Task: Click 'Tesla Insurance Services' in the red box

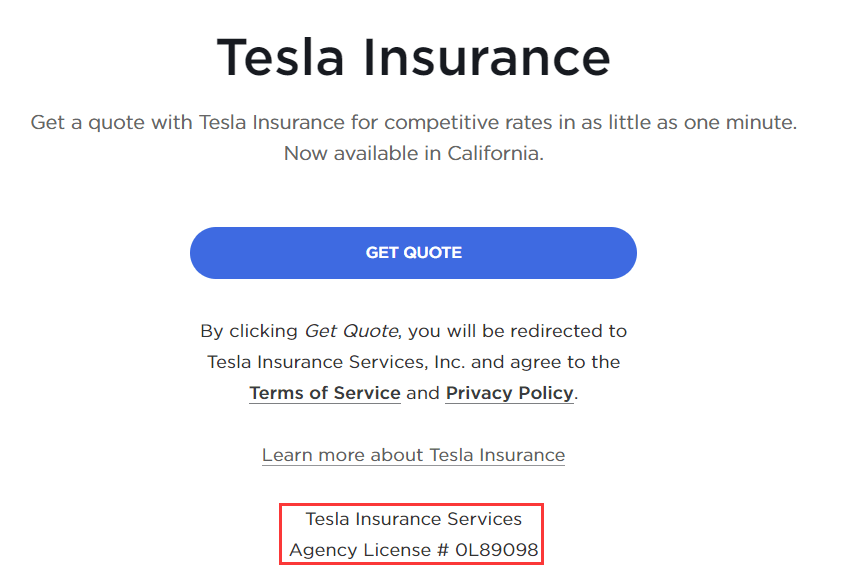Action: pos(413,519)
